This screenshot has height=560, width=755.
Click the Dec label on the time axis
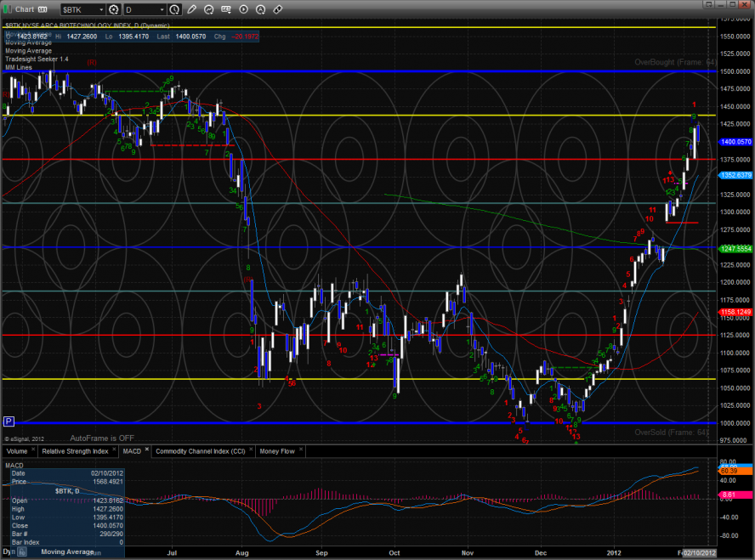541,553
